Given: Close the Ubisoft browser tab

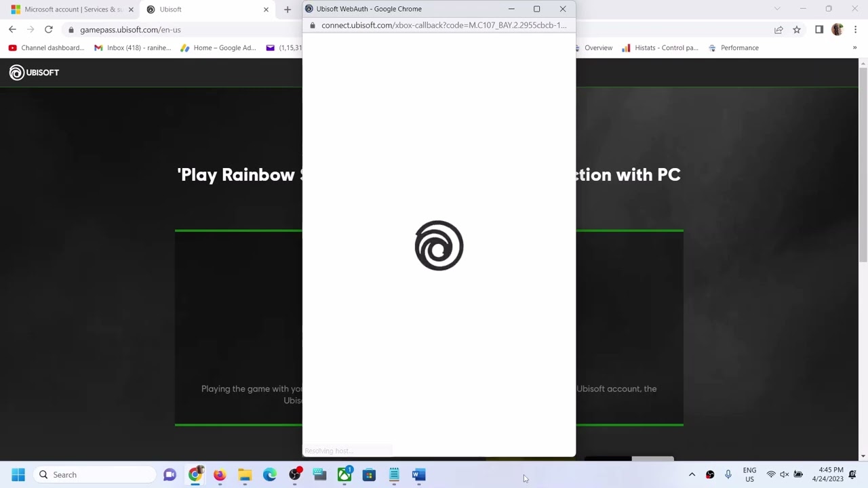Looking at the screenshot, I should 266,9.
